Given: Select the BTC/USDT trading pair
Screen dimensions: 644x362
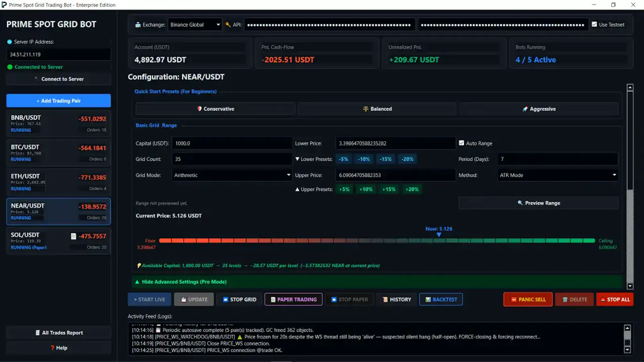Looking at the screenshot, I should click(58, 153).
